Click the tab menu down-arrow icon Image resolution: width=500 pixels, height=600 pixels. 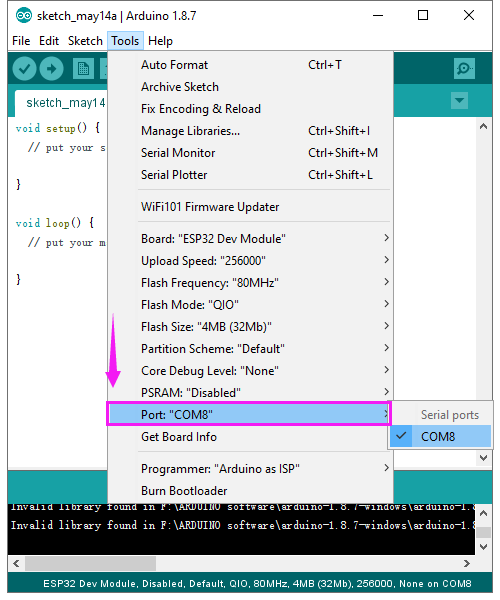tap(459, 101)
